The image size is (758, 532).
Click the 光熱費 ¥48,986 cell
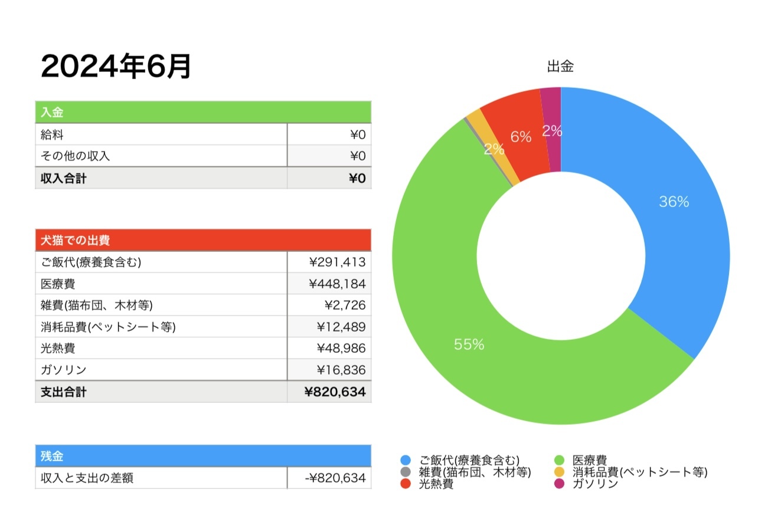pos(329,348)
